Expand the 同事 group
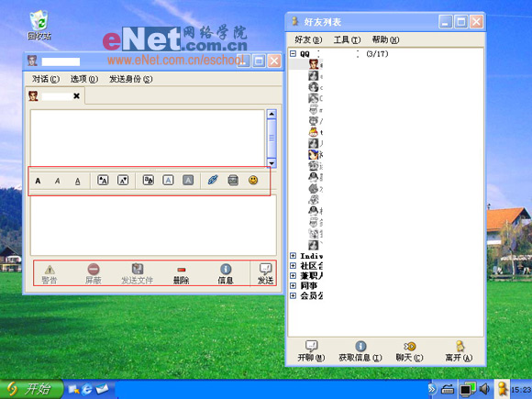 pos(294,285)
